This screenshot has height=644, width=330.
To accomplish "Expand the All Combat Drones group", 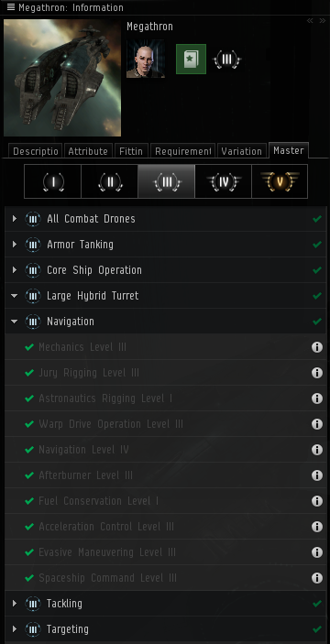I will click(x=15, y=219).
